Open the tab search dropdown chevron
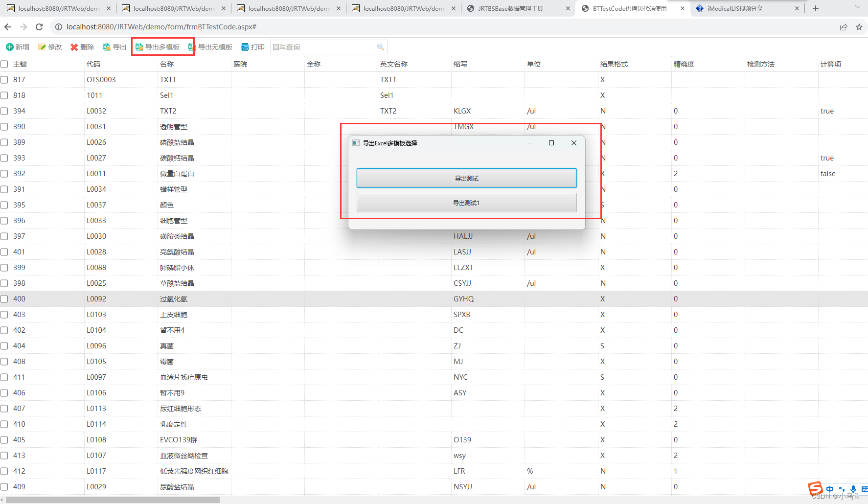 click(858, 7)
